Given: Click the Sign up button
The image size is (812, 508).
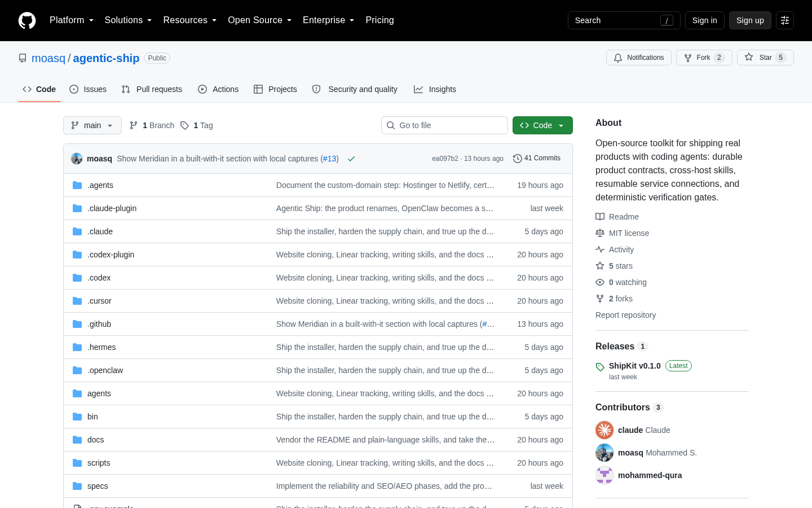Looking at the screenshot, I should [x=750, y=20].
